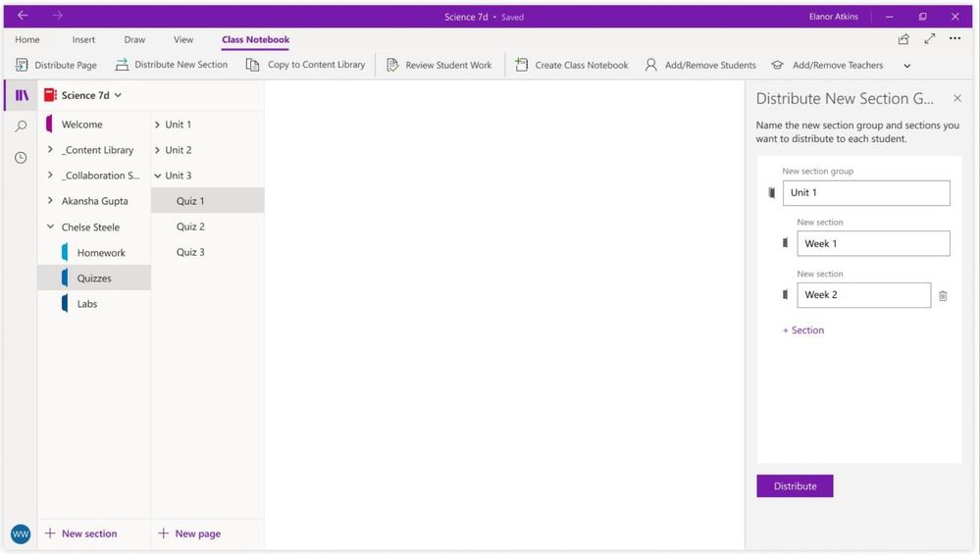Expand the Unit 1 page group chevron
980x555 pixels.
point(158,125)
